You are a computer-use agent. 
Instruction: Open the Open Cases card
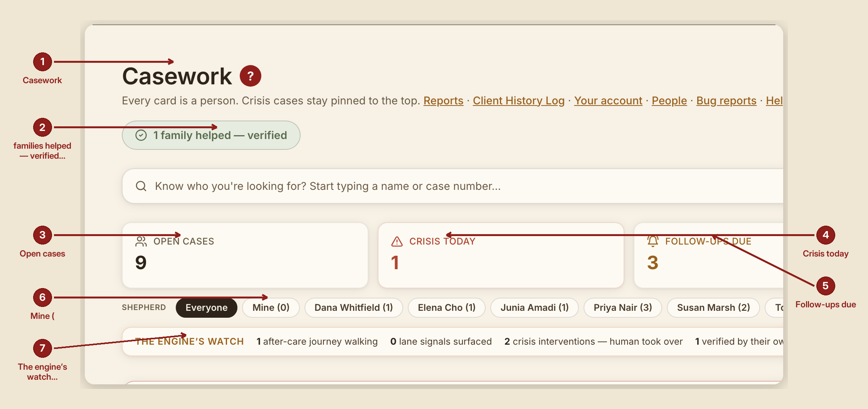pyautogui.click(x=245, y=255)
